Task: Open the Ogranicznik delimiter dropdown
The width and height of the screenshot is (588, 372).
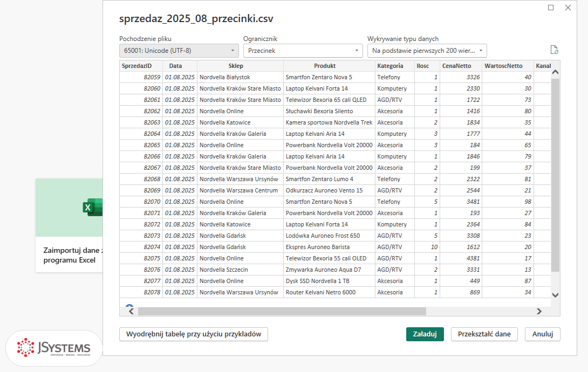Action: click(303, 51)
